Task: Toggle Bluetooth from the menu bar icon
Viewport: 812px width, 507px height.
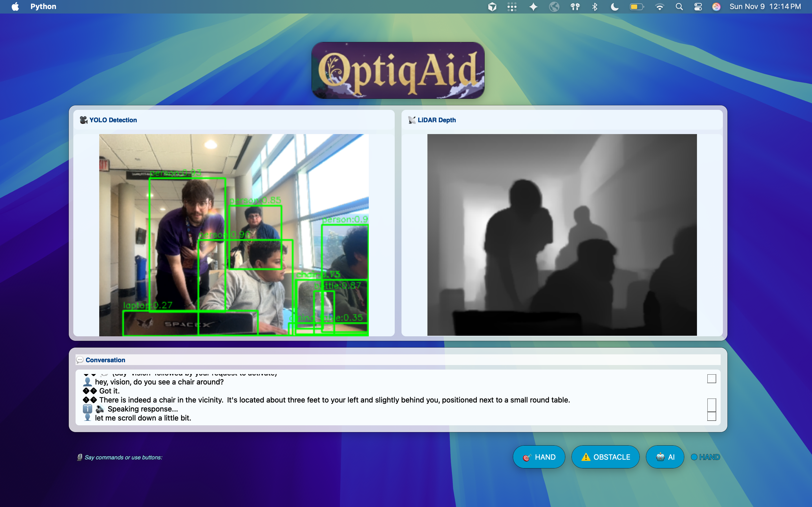Action: pyautogui.click(x=595, y=7)
